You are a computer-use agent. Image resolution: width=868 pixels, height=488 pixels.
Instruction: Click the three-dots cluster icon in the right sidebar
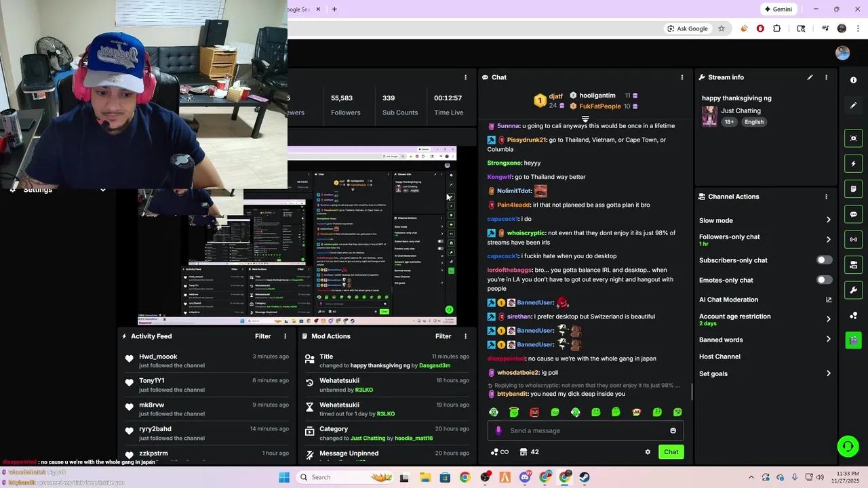point(853,315)
